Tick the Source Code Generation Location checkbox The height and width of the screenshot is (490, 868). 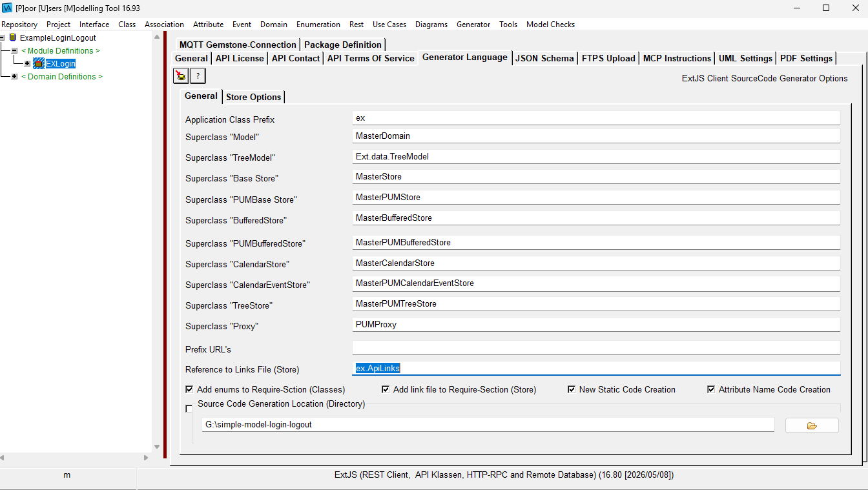pos(189,409)
